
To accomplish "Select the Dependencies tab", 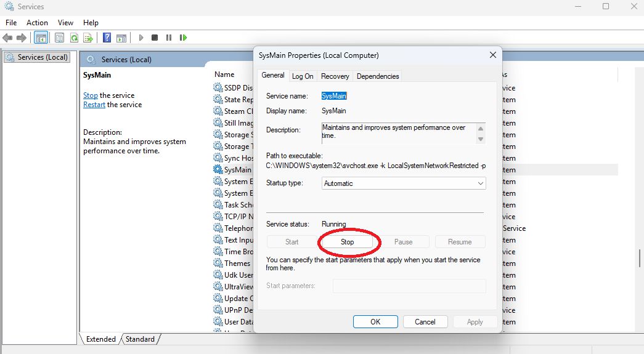I will click(x=378, y=76).
